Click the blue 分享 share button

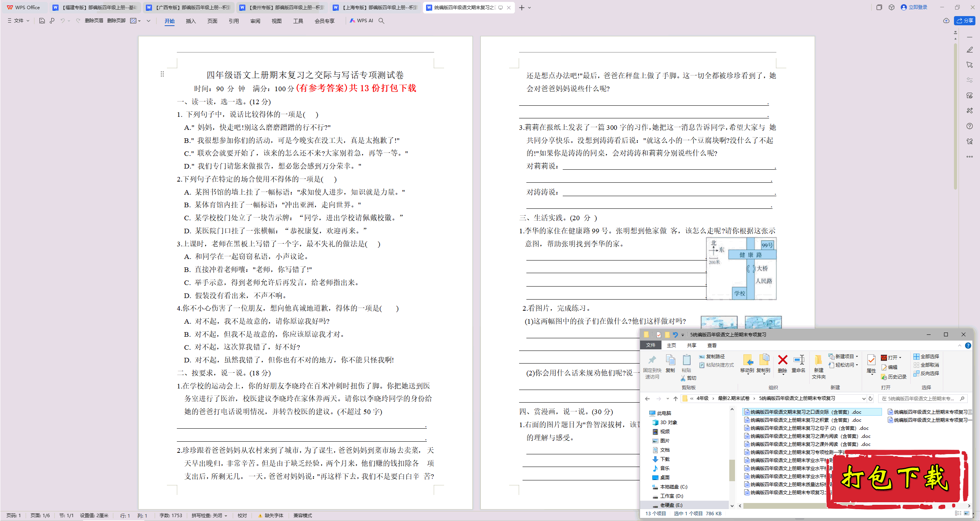click(964, 21)
